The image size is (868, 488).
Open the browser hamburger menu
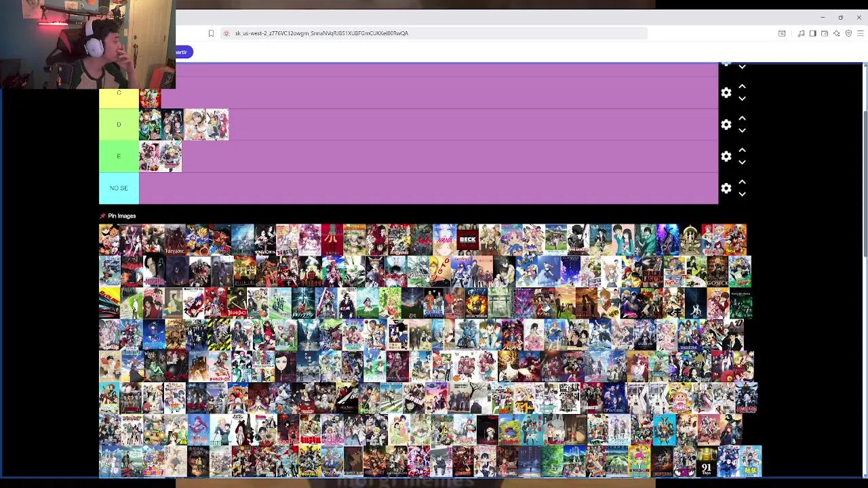pos(860,33)
